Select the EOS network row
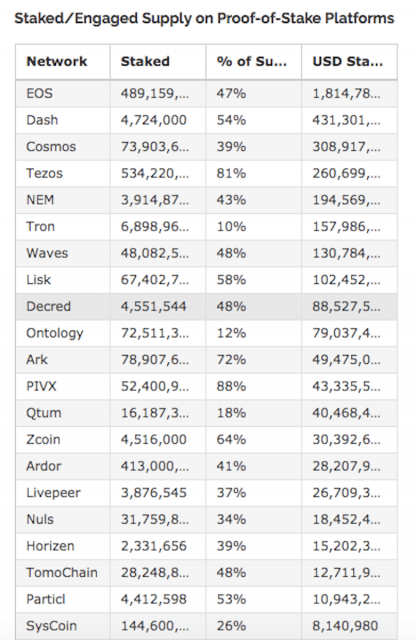 [x=207, y=93]
